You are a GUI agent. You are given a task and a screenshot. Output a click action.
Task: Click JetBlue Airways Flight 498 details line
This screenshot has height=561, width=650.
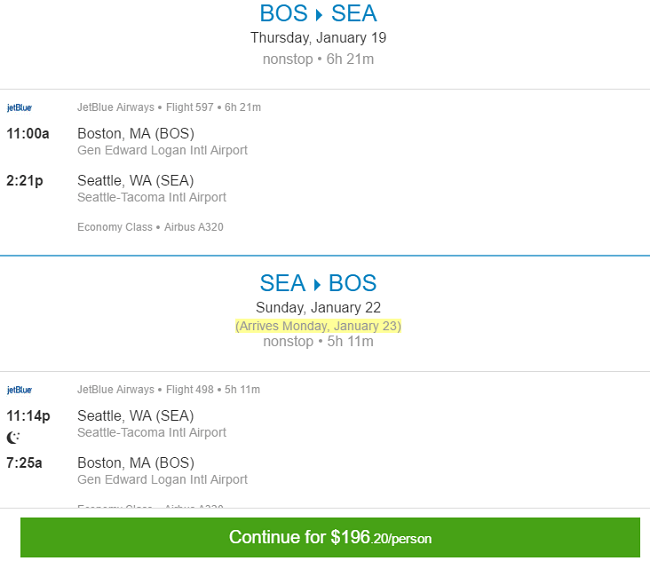[169, 390]
